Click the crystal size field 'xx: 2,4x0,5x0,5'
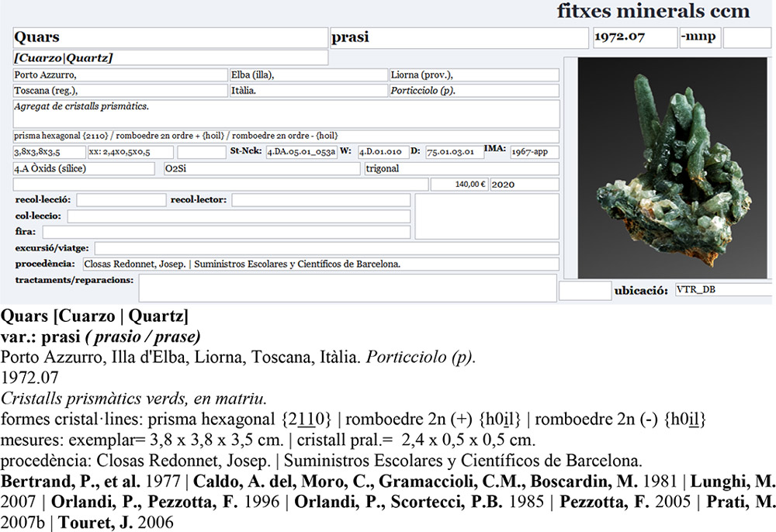776x532 pixels. (x=130, y=152)
